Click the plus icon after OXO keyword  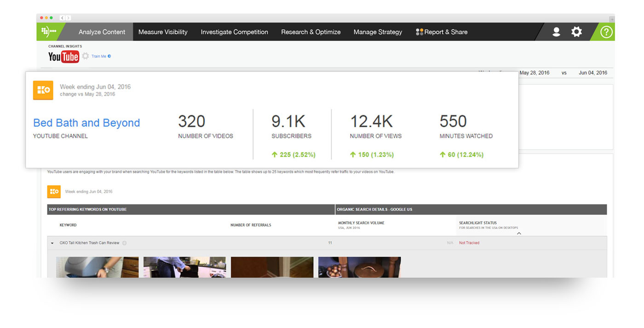(124, 243)
